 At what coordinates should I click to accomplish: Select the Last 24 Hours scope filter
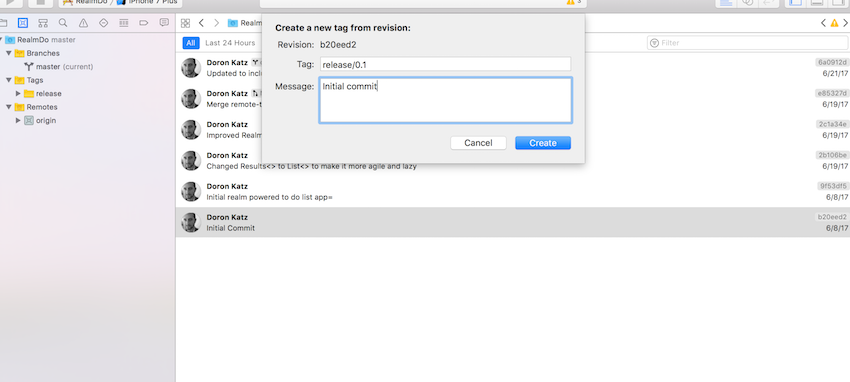point(230,43)
